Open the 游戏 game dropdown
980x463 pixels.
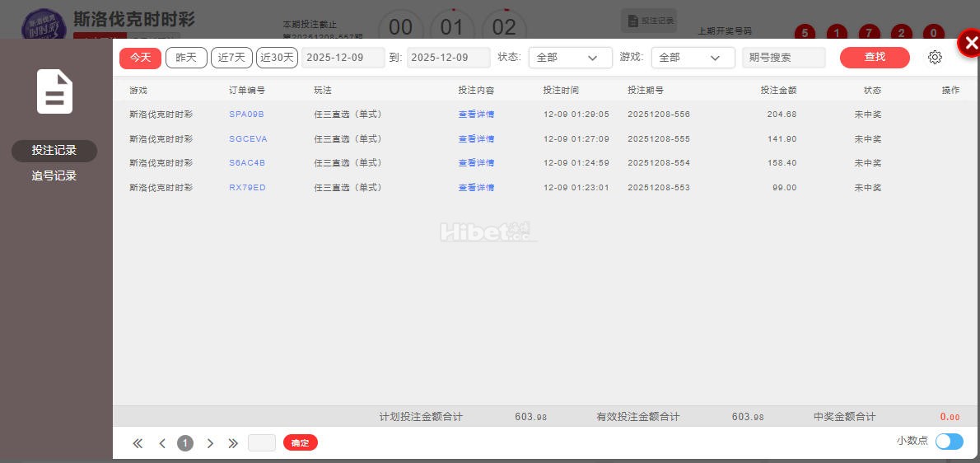[692, 58]
